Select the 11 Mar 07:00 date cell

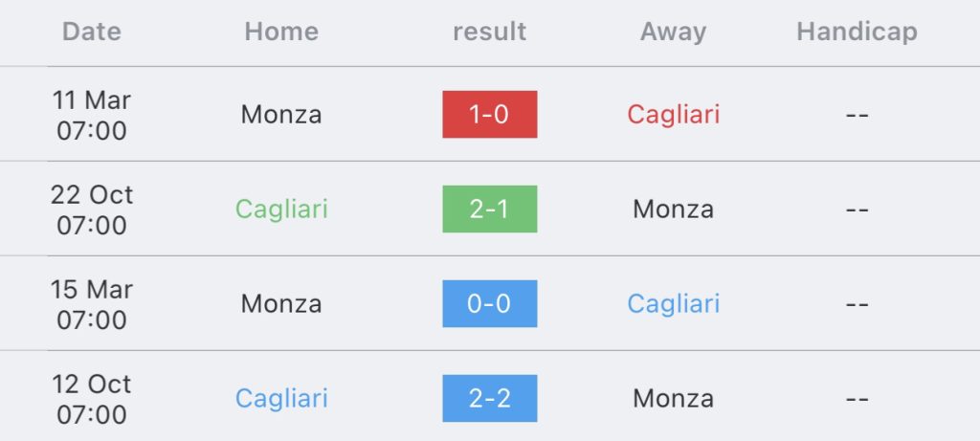(x=92, y=115)
